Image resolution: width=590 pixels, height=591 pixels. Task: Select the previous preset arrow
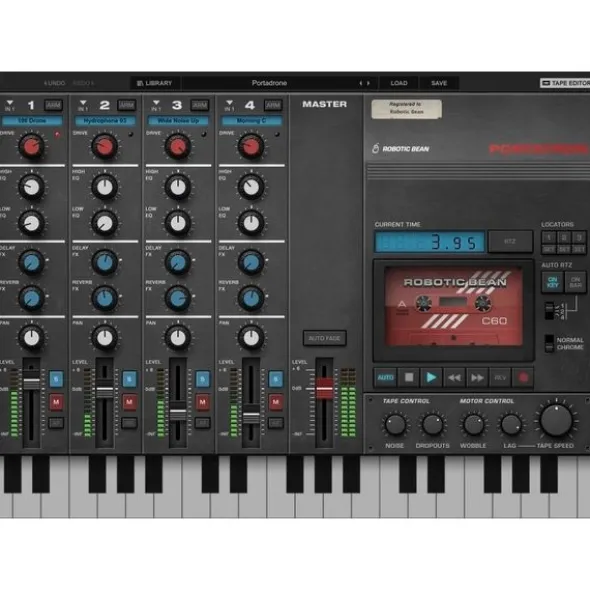pyautogui.click(x=360, y=83)
